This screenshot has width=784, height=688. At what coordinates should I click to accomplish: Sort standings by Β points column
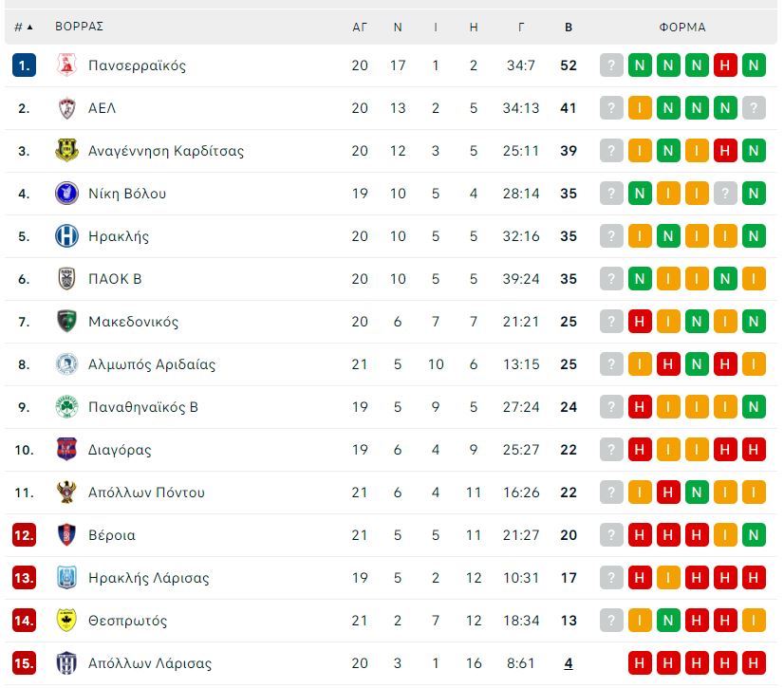[569, 28]
